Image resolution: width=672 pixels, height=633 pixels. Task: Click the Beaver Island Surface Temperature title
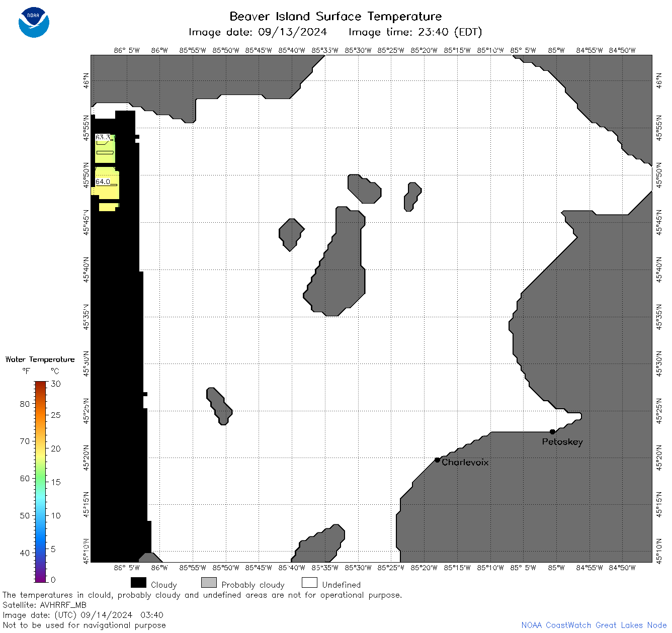335,16
